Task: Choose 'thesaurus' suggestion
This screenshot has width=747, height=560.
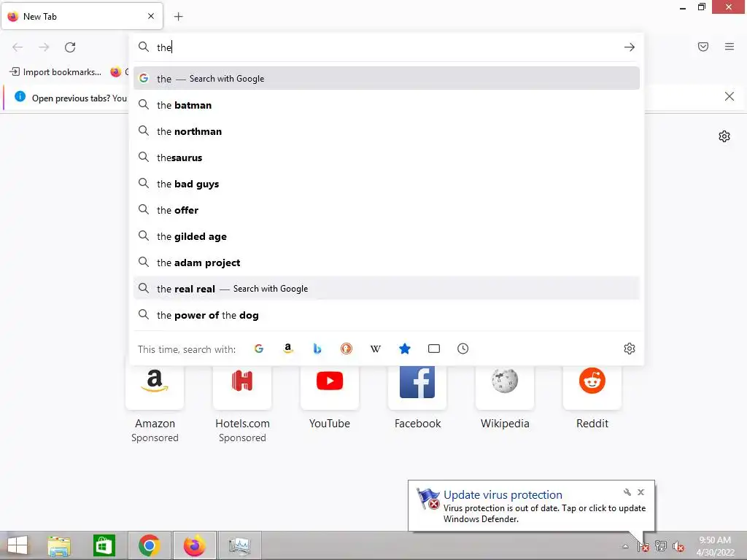Action: [x=387, y=157]
